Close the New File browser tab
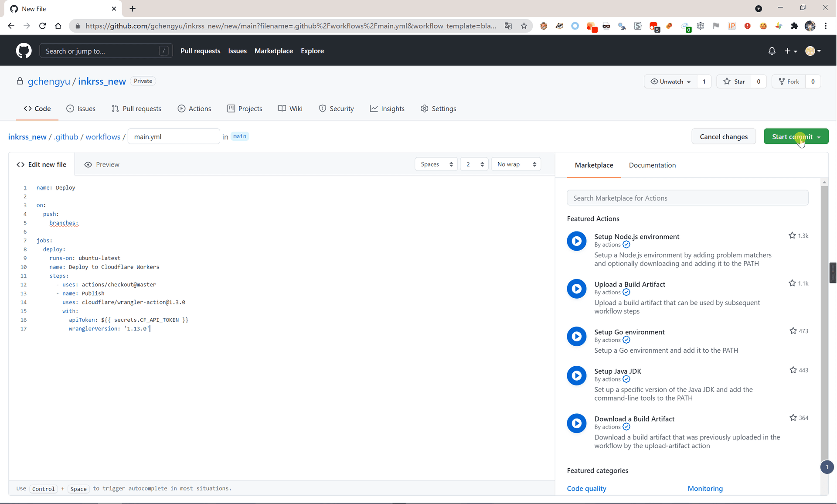 coord(114,9)
